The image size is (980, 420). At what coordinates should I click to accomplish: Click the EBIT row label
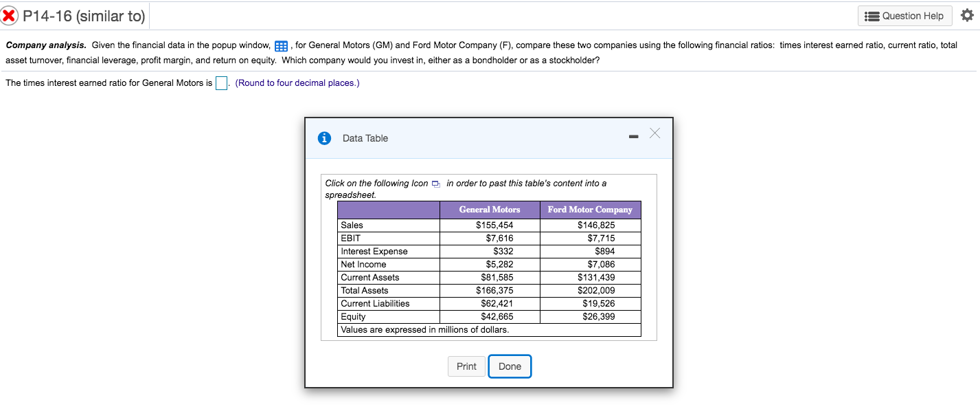point(351,239)
